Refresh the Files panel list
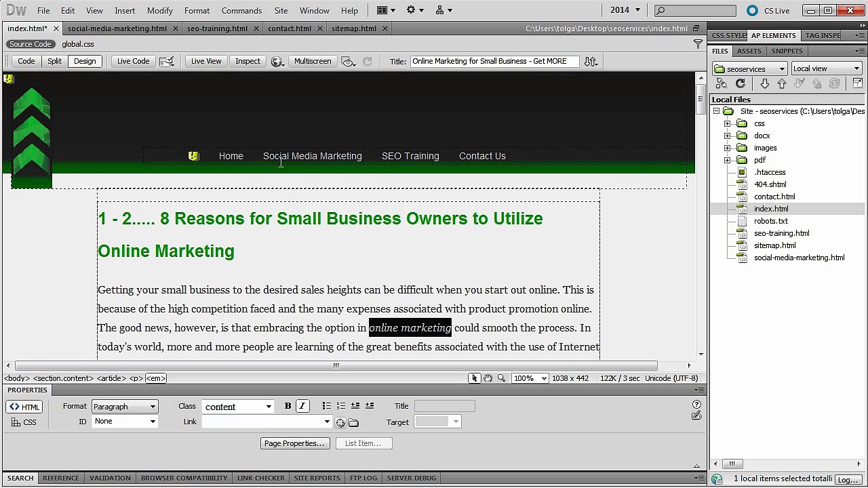The height and width of the screenshot is (488, 868). point(741,83)
